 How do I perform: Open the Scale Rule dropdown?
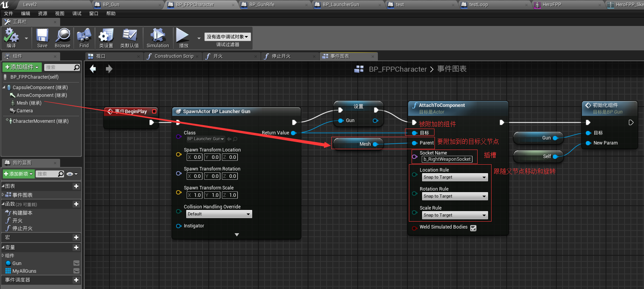(x=455, y=215)
